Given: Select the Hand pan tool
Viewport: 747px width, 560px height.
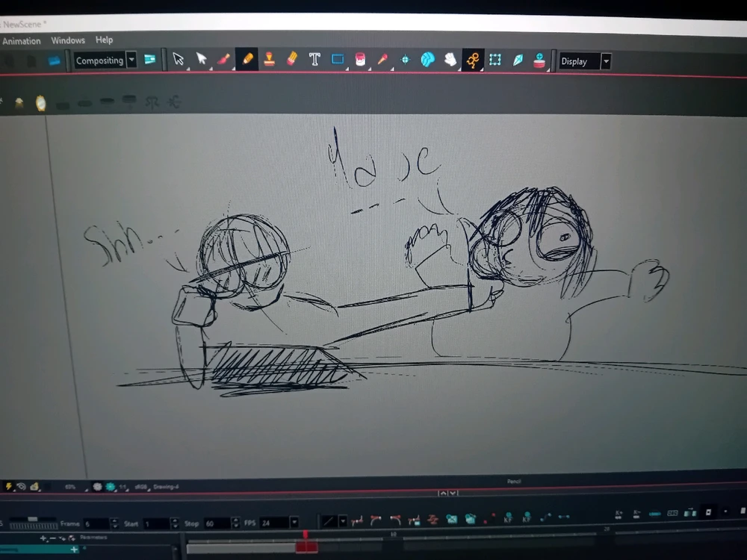Looking at the screenshot, I should 450,60.
